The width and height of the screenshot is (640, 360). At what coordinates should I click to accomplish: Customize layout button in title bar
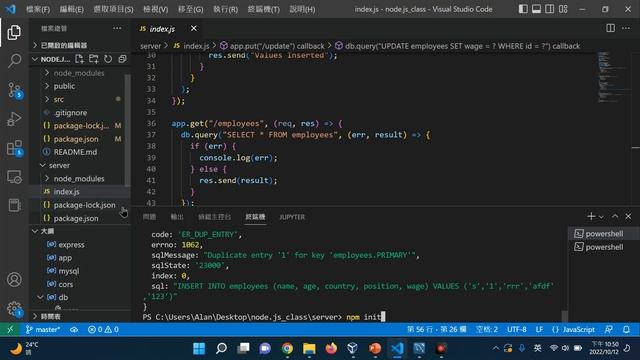[563, 9]
